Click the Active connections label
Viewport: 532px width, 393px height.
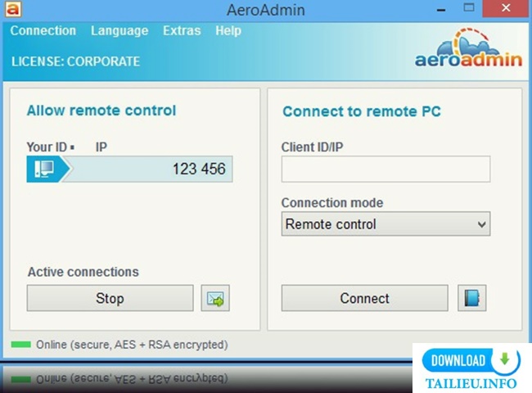tap(83, 272)
